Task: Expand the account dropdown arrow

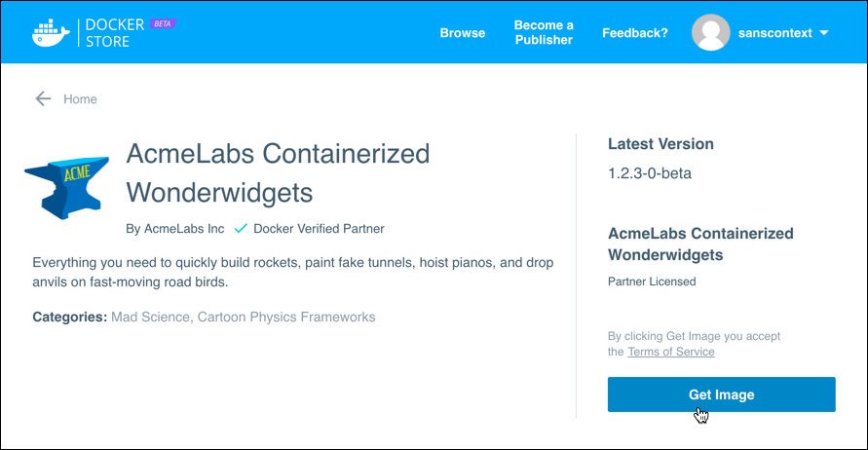Action: [x=824, y=33]
